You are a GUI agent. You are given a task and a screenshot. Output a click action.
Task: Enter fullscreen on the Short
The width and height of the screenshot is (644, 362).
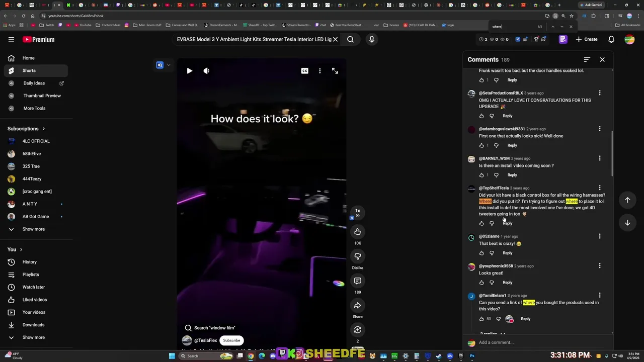click(335, 71)
